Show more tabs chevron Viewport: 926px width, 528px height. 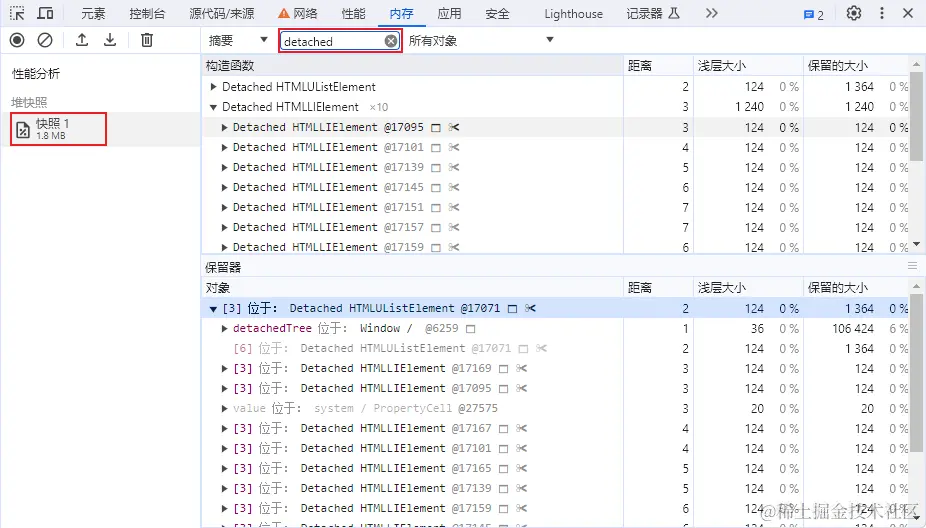712,13
